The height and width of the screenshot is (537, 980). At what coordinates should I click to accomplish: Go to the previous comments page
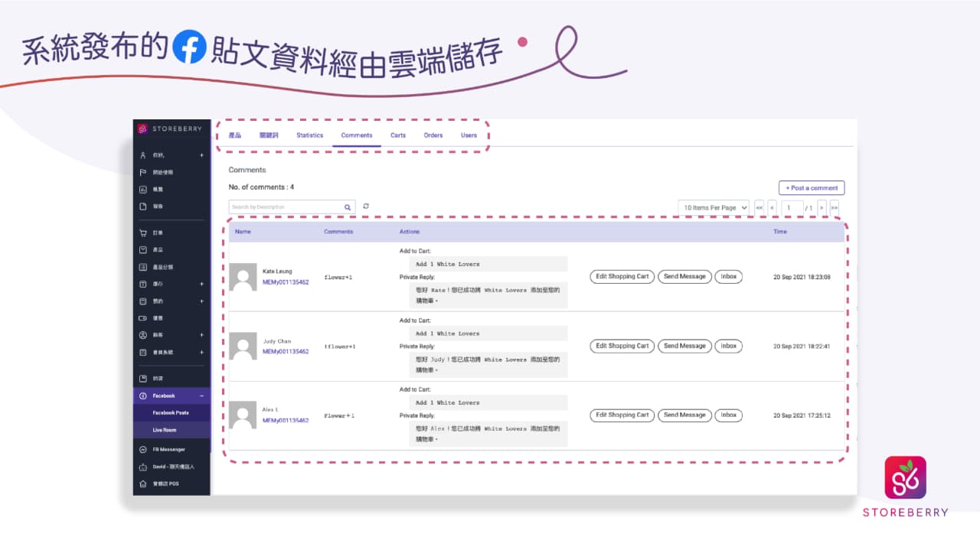pos(772,207)
